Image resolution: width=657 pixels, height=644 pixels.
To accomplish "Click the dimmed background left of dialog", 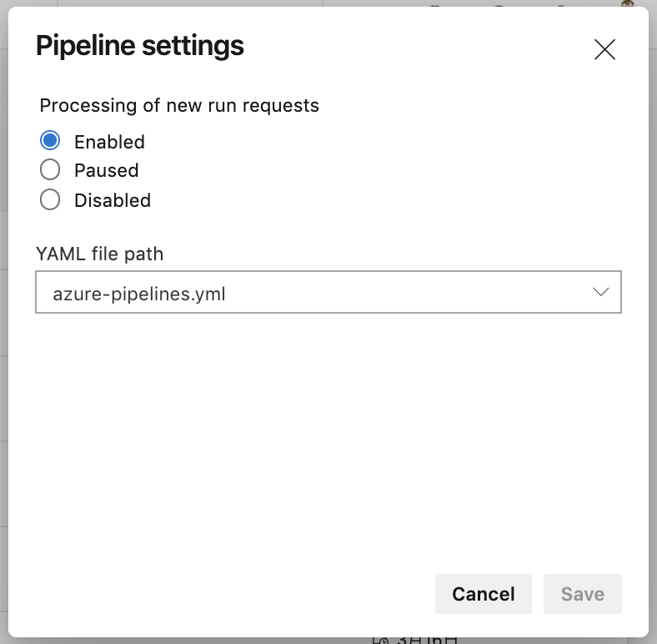I will tap(3, 334).
